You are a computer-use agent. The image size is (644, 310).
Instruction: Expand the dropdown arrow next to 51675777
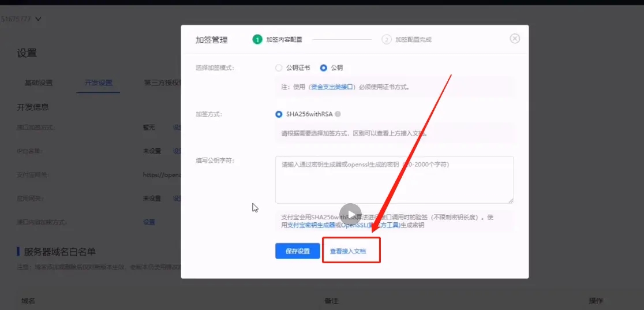coord(38,19)
